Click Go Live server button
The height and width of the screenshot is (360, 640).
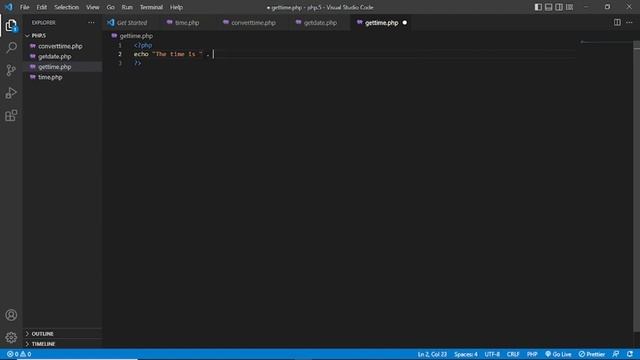point(558,354)
